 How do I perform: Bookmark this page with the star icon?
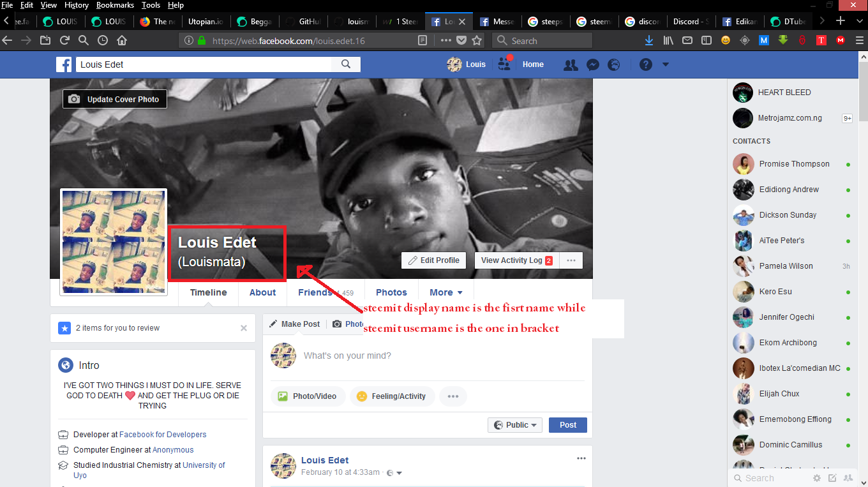click(x=477, y=40)
